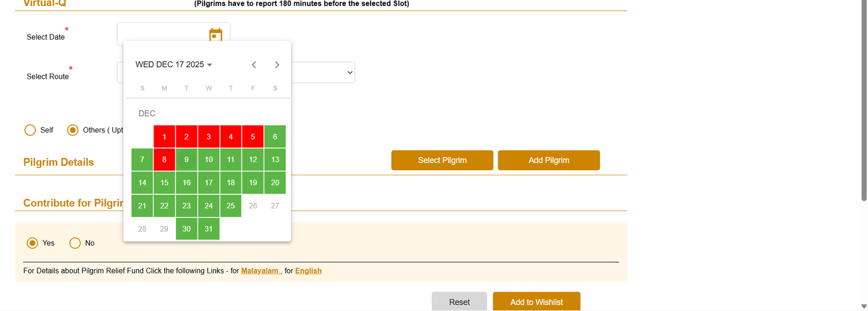The image size is (868, 311).
Task: Open the WED DEC 17 2025 month-year picker
Action: (174, 65)
